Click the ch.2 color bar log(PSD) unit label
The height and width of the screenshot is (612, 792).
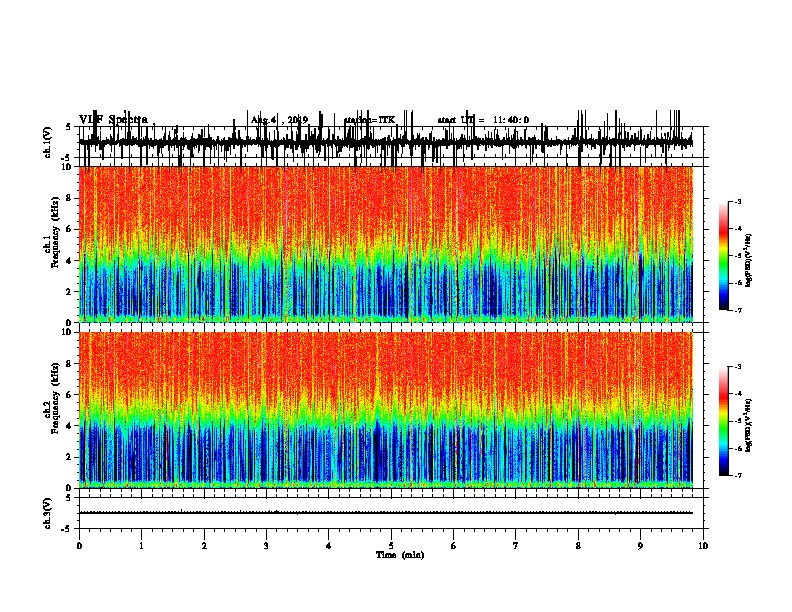749,425
